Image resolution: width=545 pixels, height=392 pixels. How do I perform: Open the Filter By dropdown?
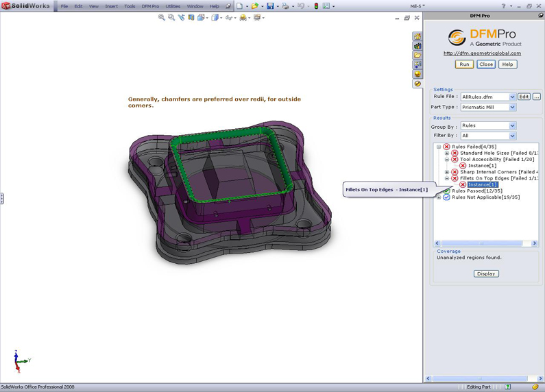pos(512,136)
